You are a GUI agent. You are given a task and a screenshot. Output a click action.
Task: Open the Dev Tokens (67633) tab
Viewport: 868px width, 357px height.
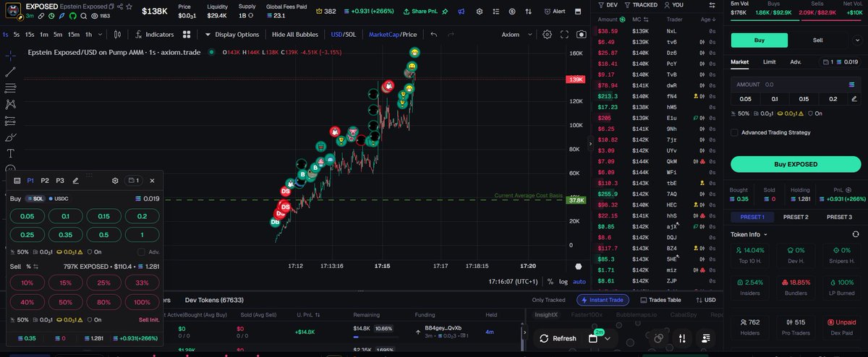tap(214, 300)
